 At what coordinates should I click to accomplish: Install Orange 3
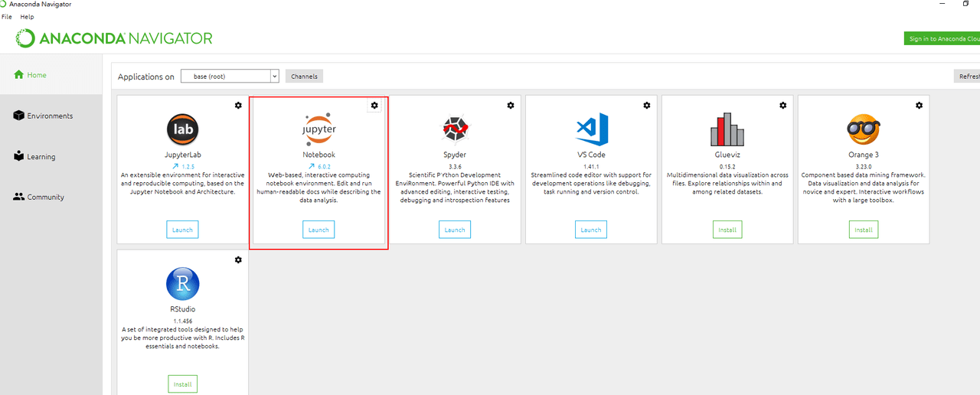point(864,230)
